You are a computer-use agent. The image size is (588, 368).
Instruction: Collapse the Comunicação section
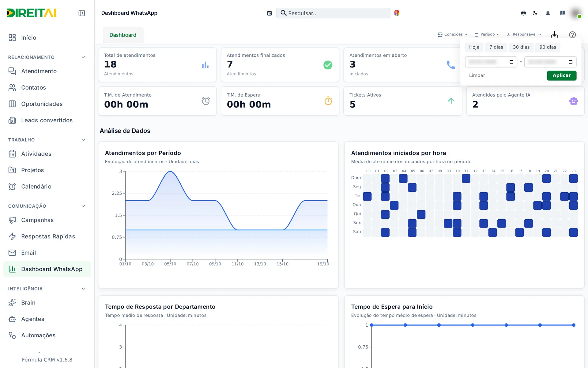coord(83,206)
